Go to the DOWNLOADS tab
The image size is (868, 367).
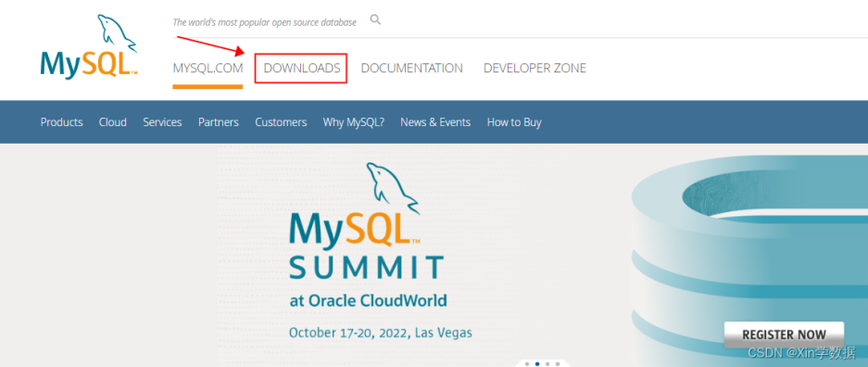(x=302, y=68)
